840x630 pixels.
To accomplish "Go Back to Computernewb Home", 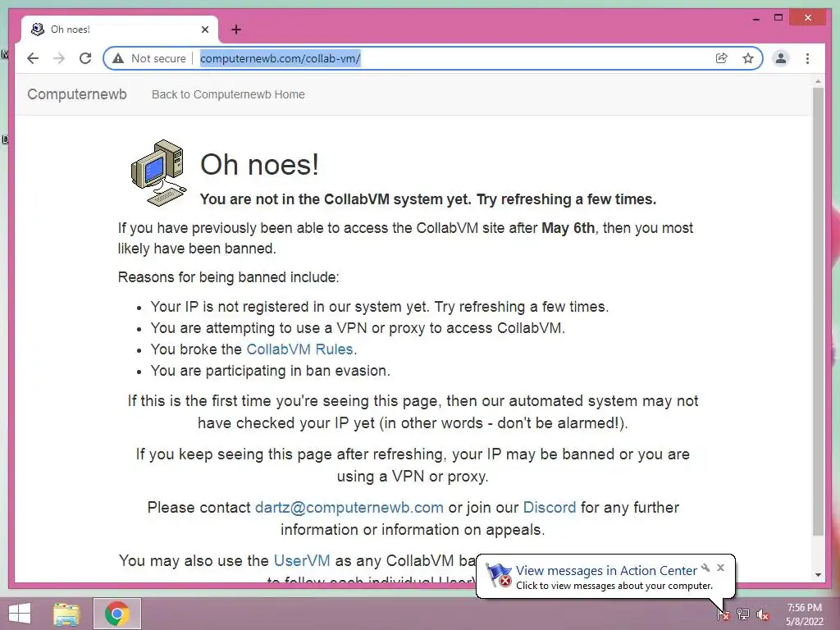I will 228,94.
